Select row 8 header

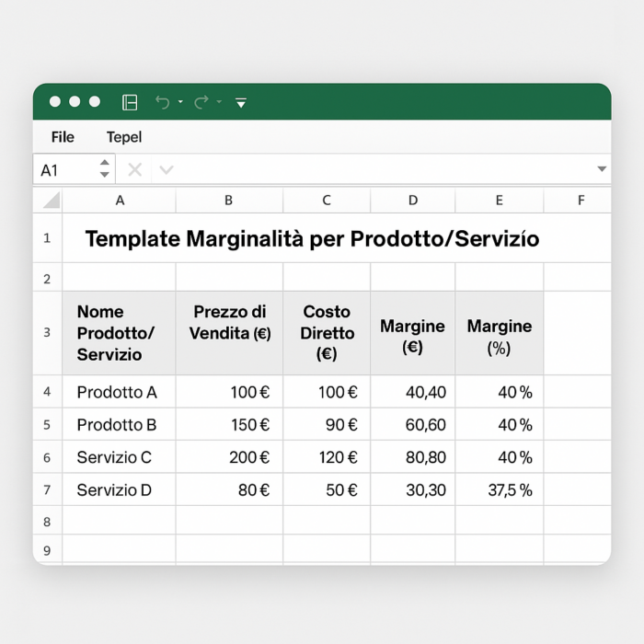tap(47, 521)
